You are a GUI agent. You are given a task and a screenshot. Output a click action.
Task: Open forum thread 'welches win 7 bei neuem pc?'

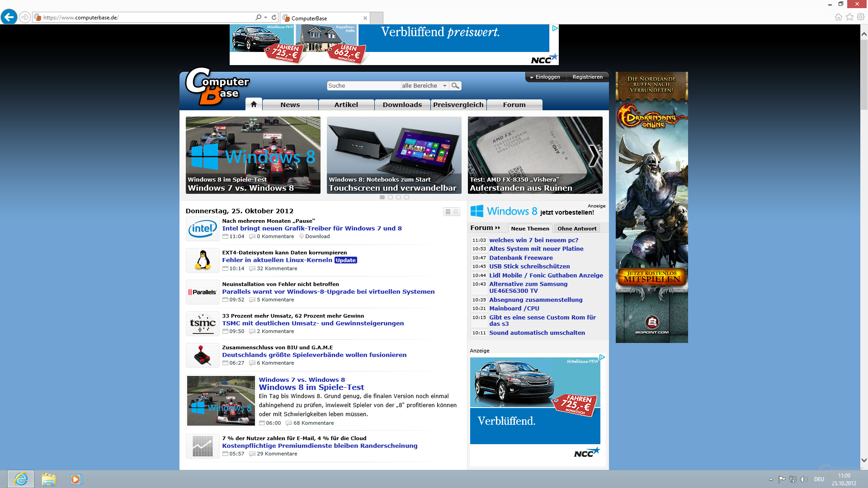[x=533, y=240]
